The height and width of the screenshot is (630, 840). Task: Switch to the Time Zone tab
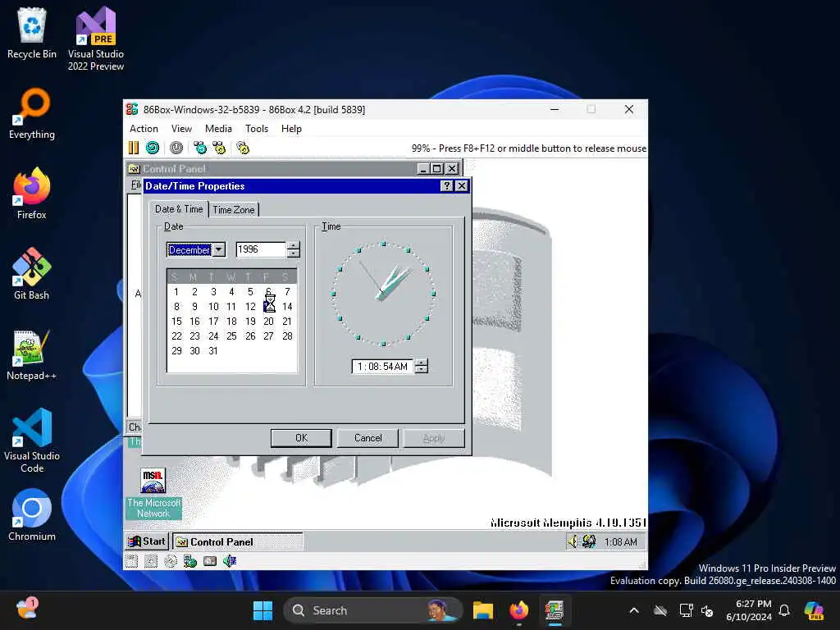tap(234, 209)
